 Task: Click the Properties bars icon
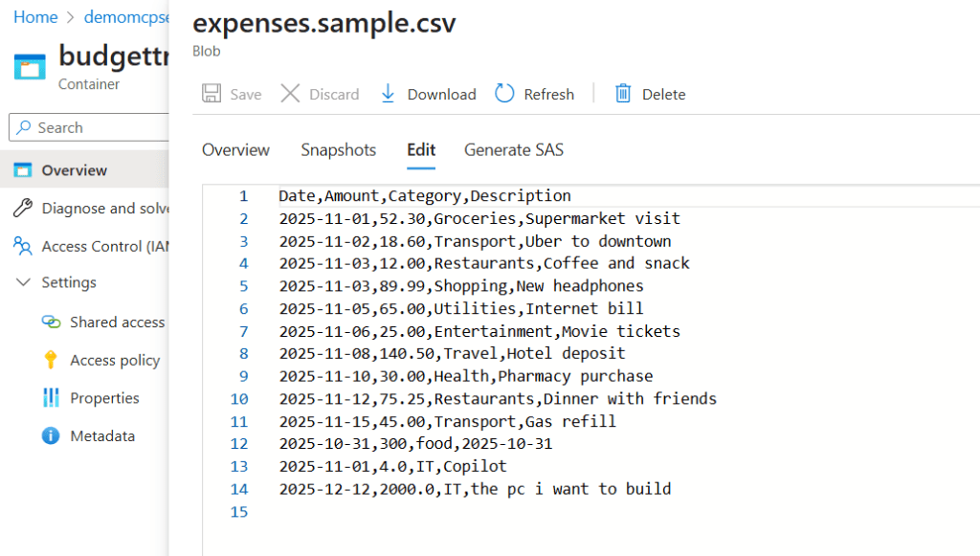(51, 398)
